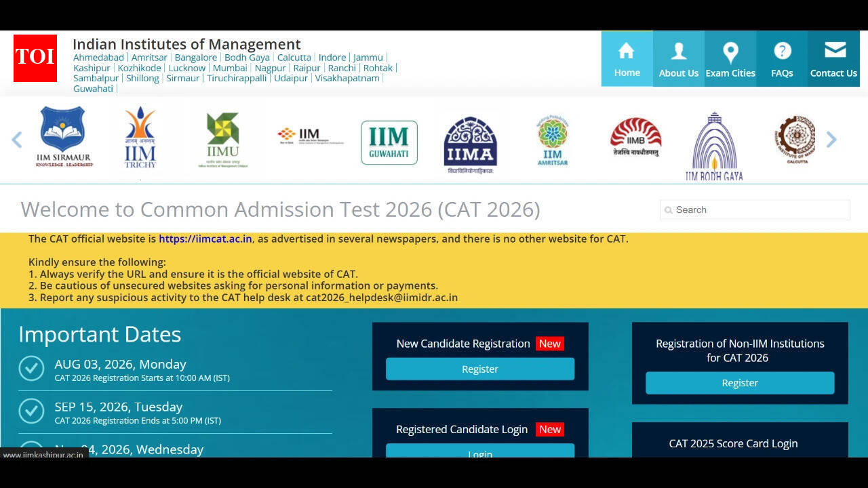Open the Ranchi campus link
Image resolution: width=868 pixels, height=488 pixels.
click(342, 68)
